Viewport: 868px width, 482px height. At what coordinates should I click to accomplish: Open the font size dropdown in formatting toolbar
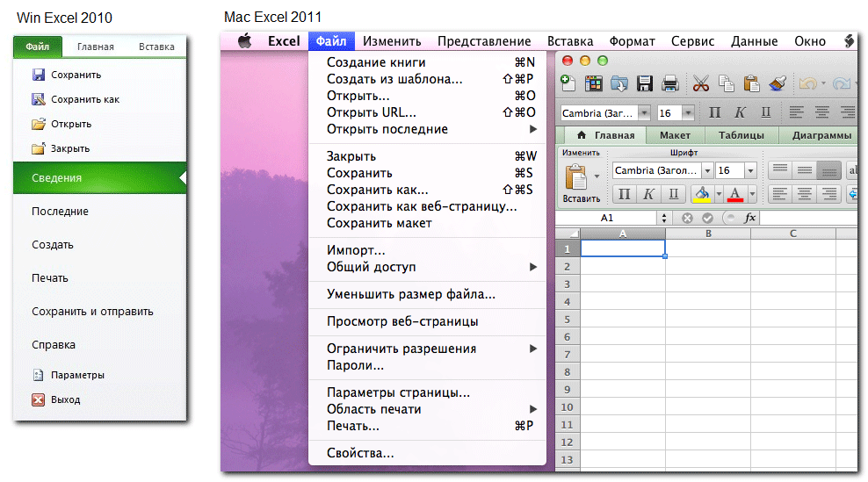688,113
